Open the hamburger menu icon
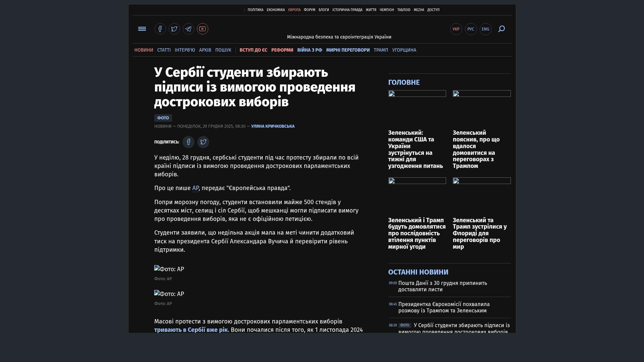Viewport: 644px width, 362px height. click(x=142, y=29)
